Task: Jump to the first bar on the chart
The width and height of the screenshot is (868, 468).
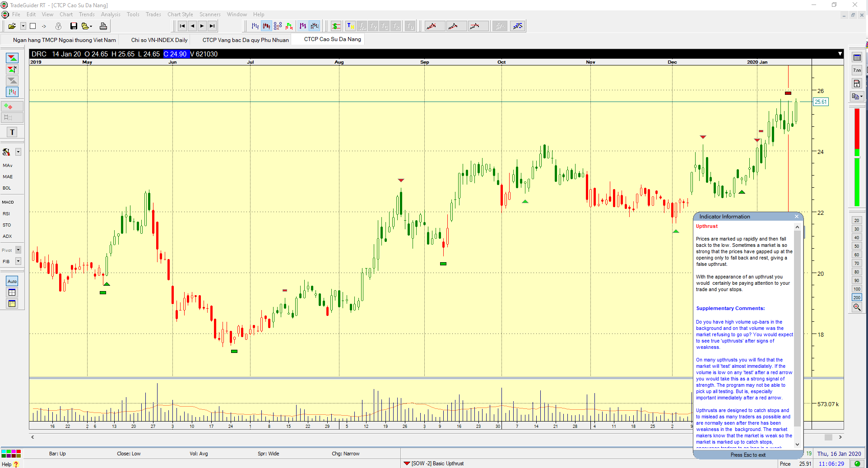Action: point(182,26)
